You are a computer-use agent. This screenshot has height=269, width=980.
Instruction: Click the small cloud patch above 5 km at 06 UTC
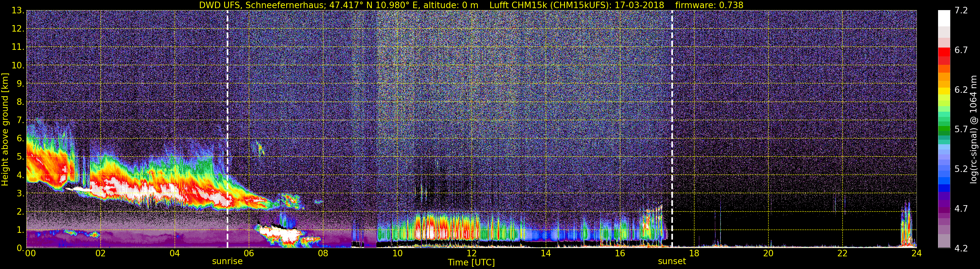point(260,148)
